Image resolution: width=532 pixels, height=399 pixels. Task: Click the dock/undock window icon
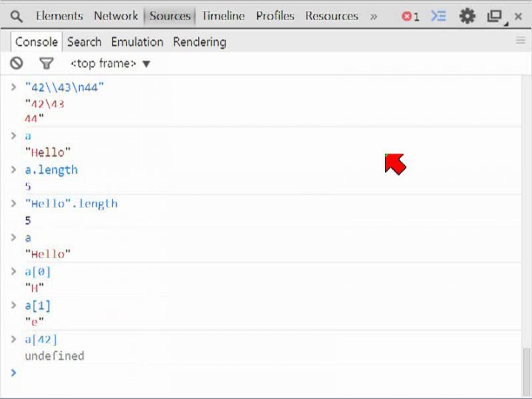pos(495,16)
